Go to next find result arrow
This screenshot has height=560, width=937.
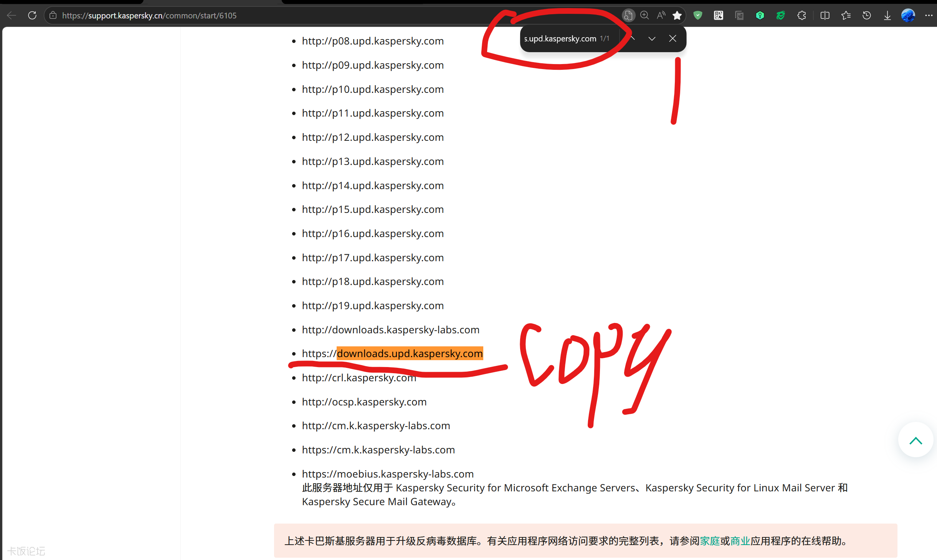(652, 39)
